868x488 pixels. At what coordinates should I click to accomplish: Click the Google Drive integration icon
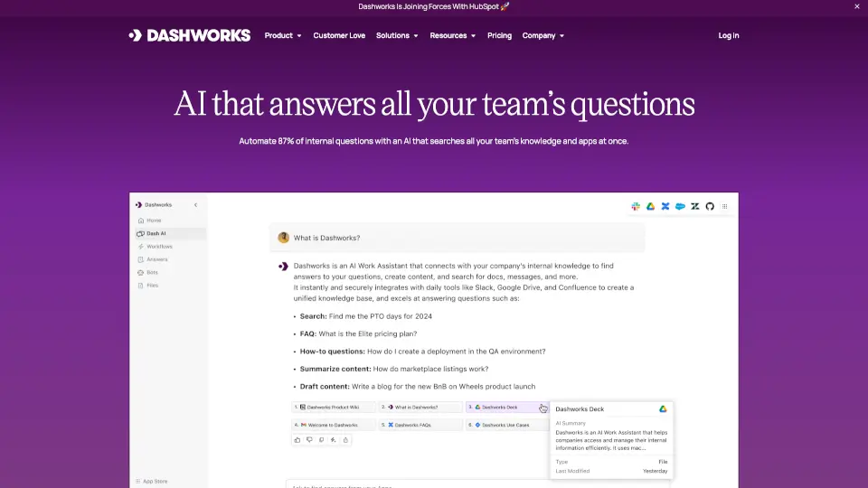[651, 206]
